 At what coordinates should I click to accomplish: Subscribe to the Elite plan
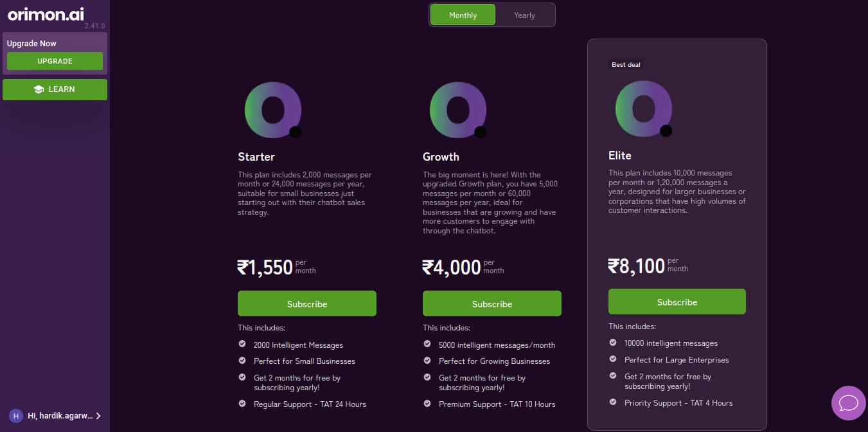(677, 301)
